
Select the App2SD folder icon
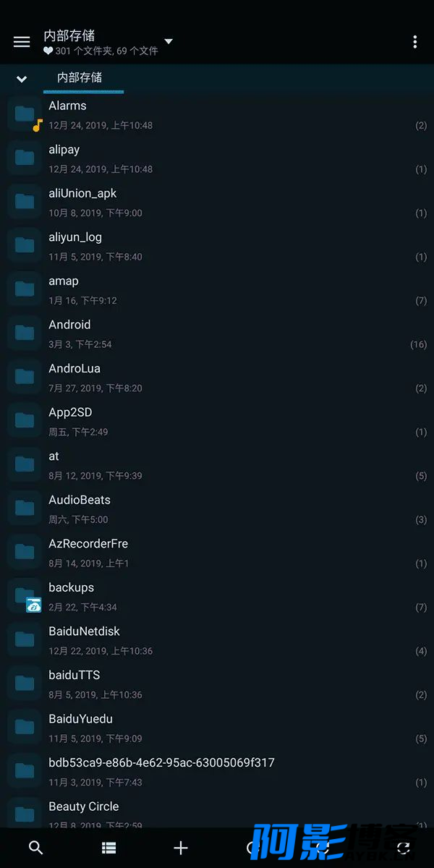click(25, 420)
